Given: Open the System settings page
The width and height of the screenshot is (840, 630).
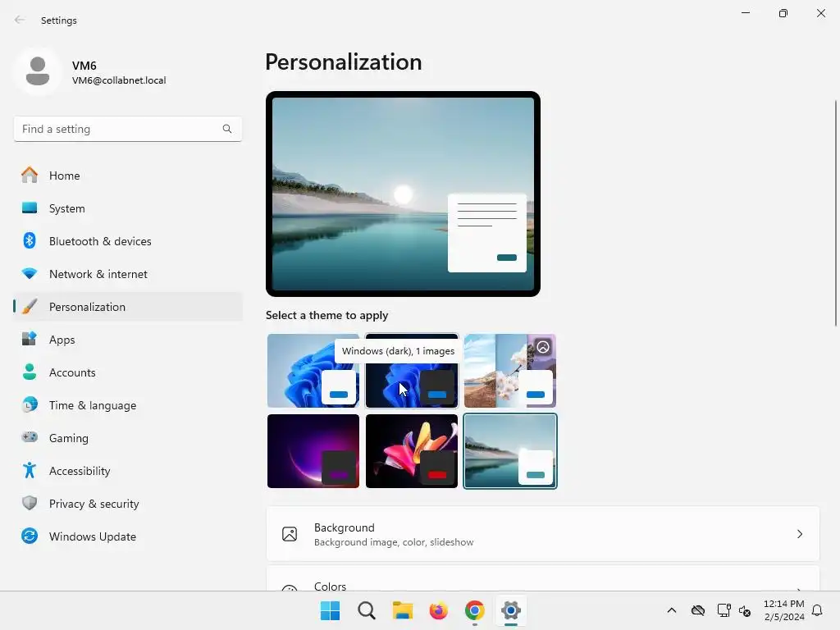Looking at the screenshot, I should click(128, 208).
